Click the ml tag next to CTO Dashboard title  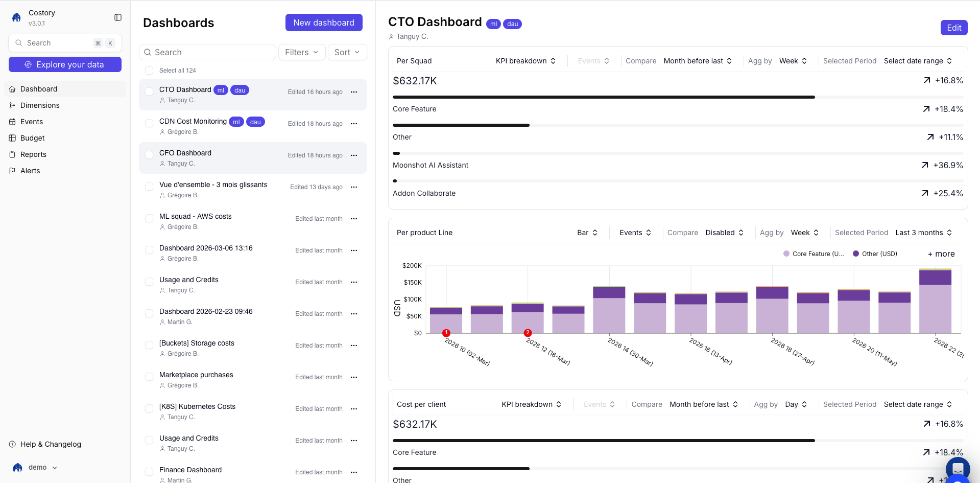(493, 24)
